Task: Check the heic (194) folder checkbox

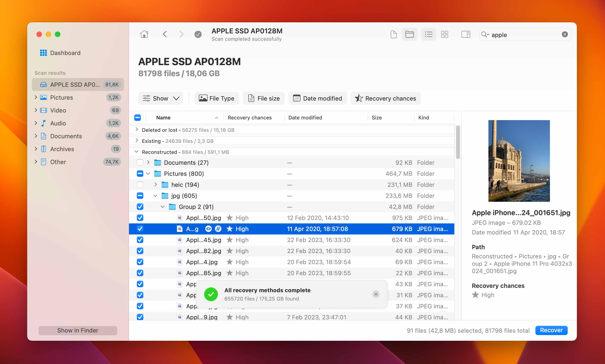Action: point(140,185)
